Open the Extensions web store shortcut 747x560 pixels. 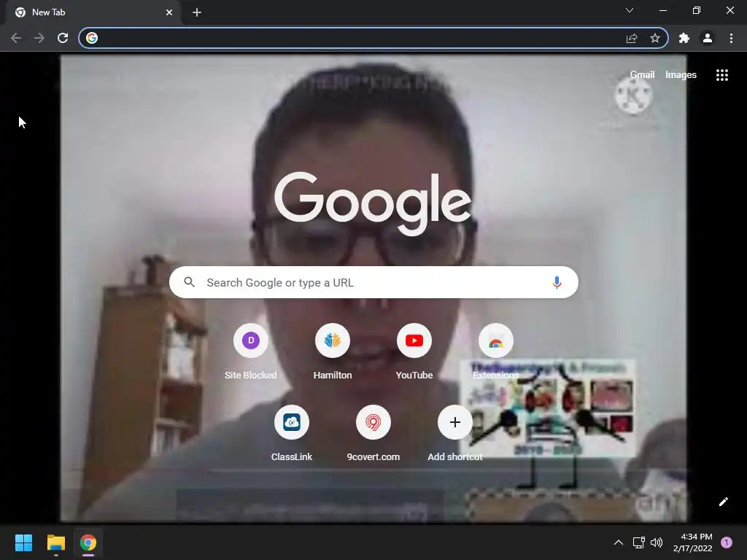(x=496, y=341)
